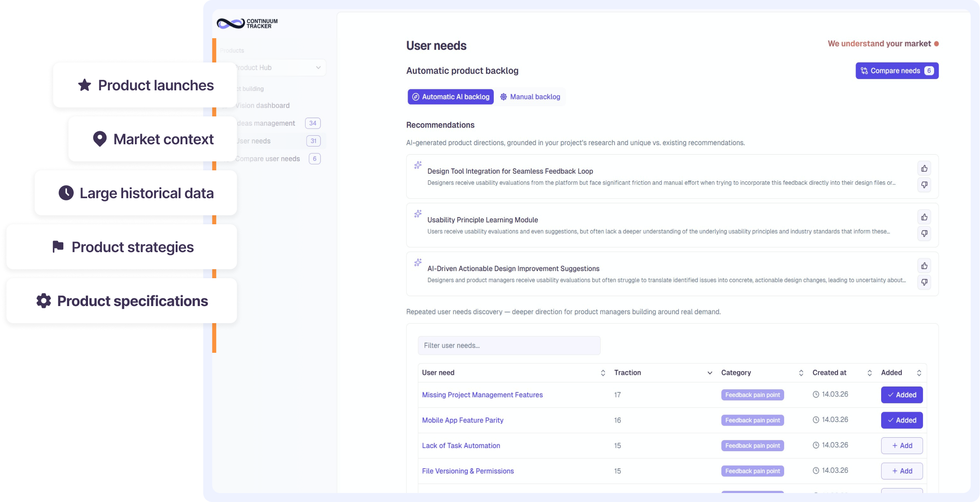The image size is (980, 502).
Task: Switch to Automatic AI backlog tab
Action: (451, 97)
